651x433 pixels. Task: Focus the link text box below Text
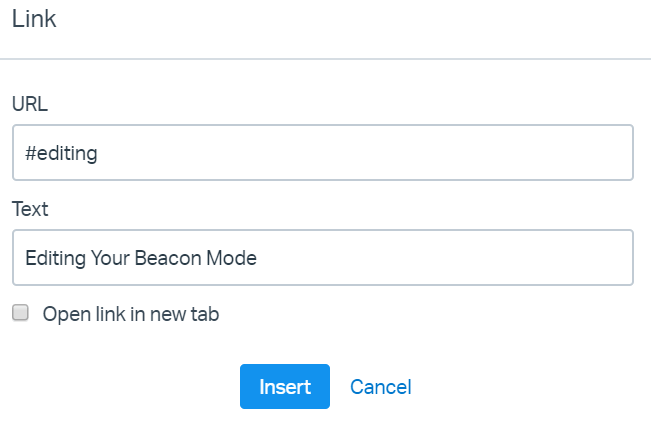[x=323, y=258]
